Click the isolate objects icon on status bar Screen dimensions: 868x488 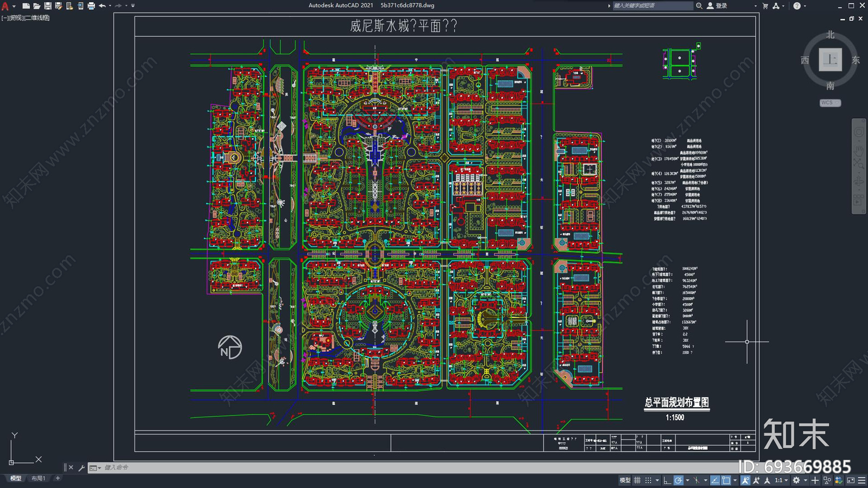point(827,480)
